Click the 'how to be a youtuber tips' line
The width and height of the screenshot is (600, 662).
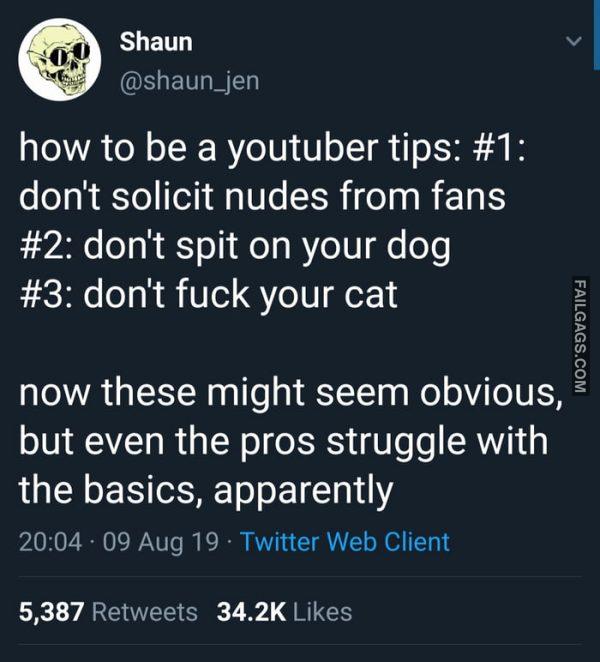272,148
